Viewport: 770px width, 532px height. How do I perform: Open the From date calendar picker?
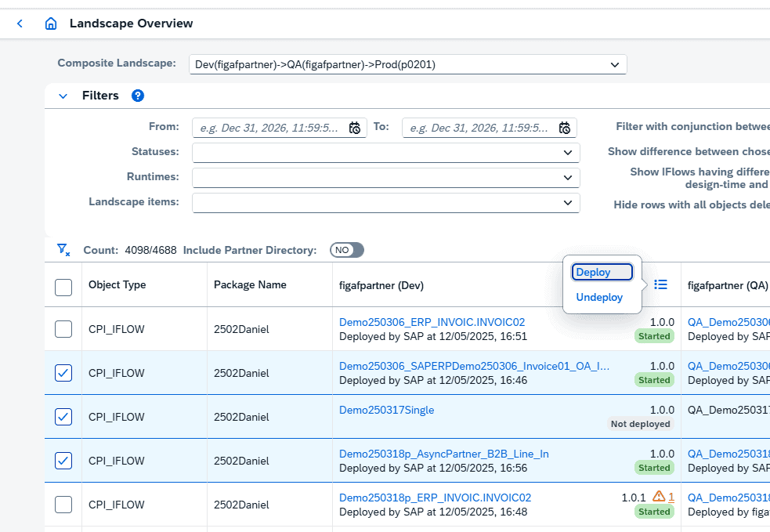pos(355,128)
